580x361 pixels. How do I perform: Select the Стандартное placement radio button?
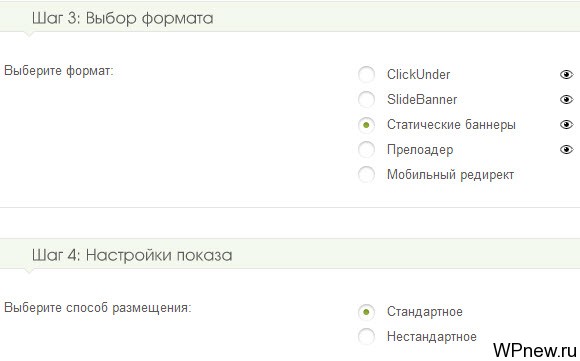366,312
